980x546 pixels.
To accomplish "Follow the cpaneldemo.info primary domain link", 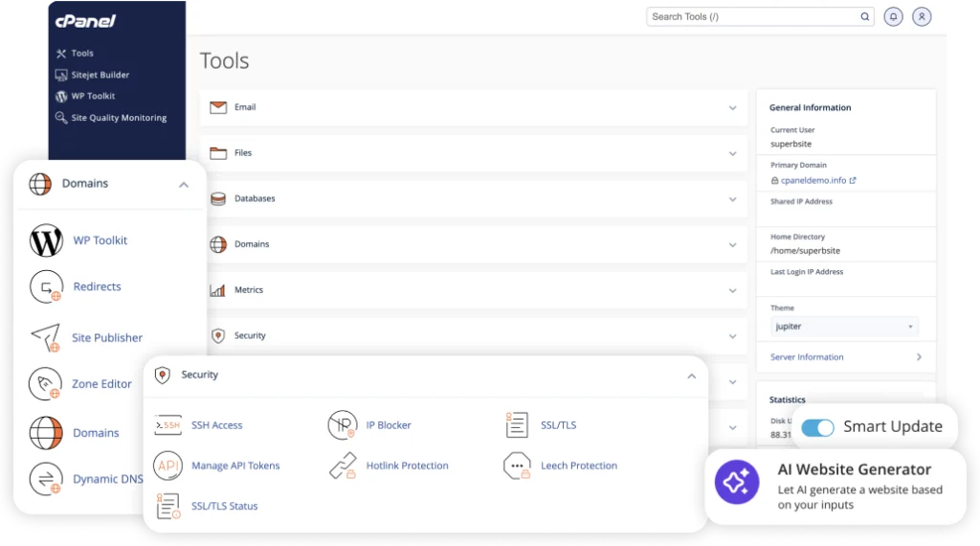I will 813,180.
